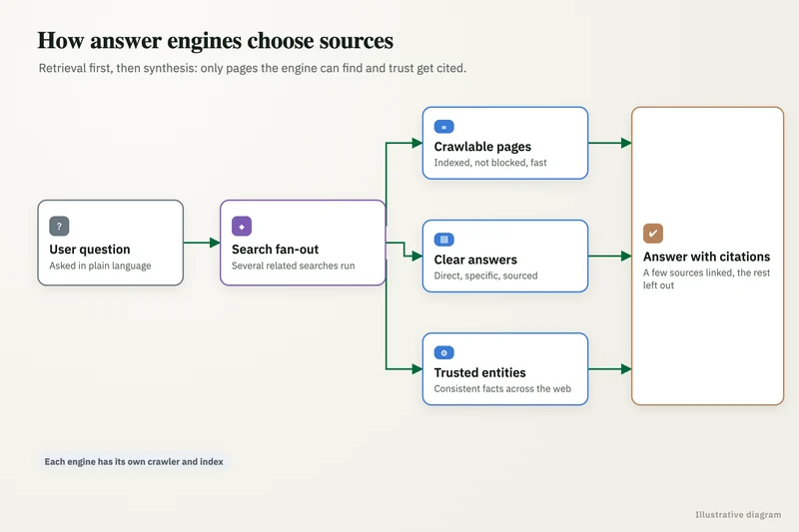Click the 'Illustrative diagram' caption

(738, 515)
